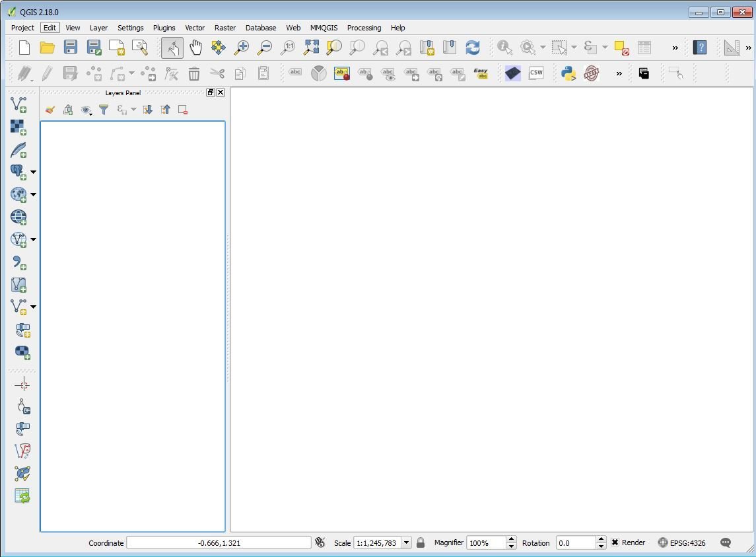Open layer styling panel brush icon
Screen dimensions: 756x557
coord(50,110)
